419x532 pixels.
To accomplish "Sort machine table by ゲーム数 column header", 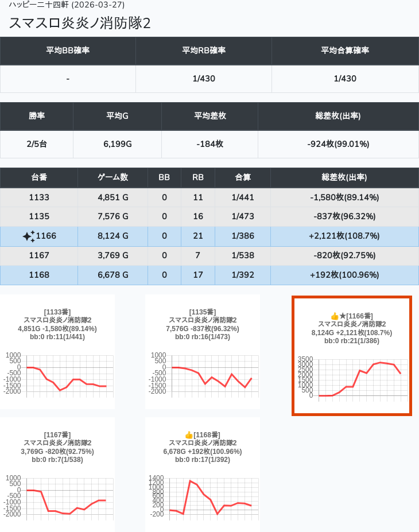I will click(112, 177).
